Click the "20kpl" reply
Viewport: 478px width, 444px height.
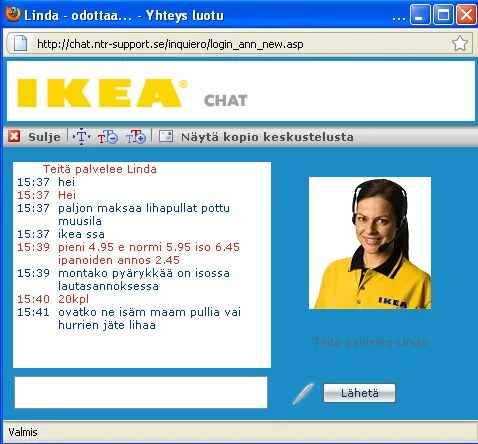(x=73, y=299)
